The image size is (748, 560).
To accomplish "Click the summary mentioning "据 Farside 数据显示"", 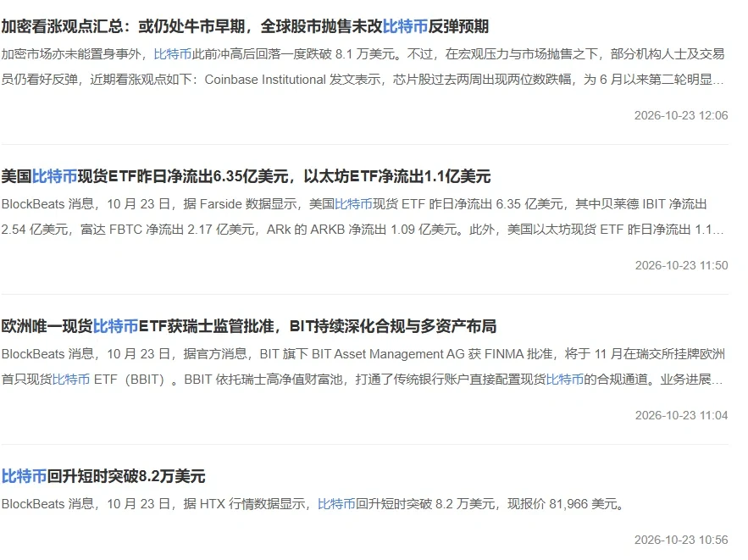I will (363, 217).
